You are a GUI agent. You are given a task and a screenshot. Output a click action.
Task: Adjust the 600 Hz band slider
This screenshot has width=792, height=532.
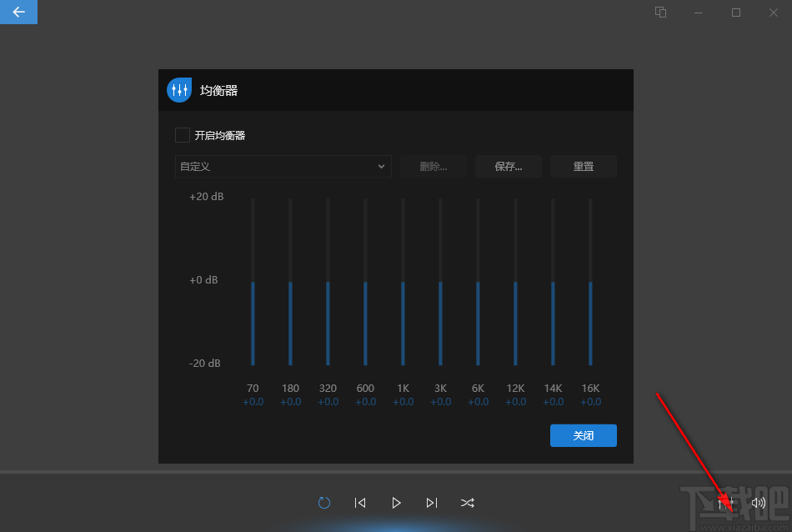tap(365, 282)
